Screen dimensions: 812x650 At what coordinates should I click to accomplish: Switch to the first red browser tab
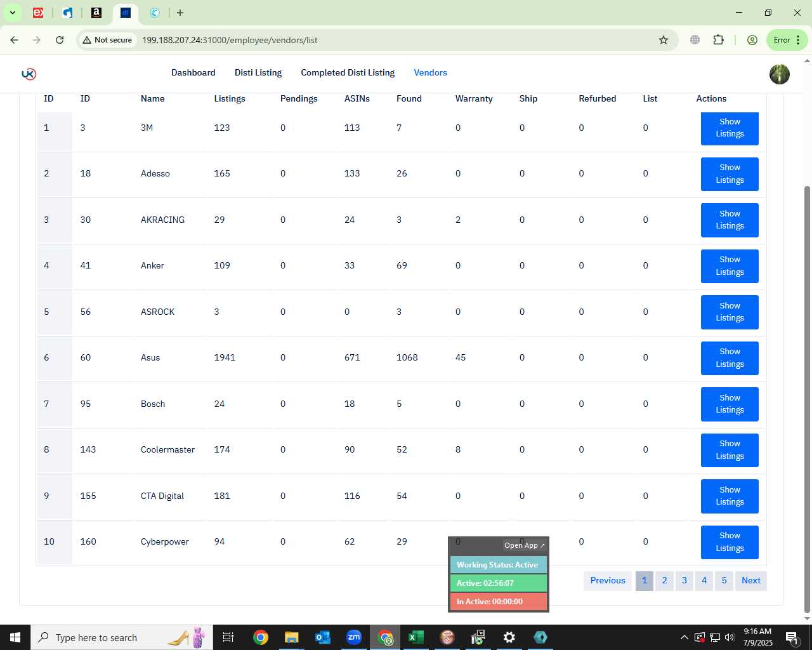coord(38,13)
